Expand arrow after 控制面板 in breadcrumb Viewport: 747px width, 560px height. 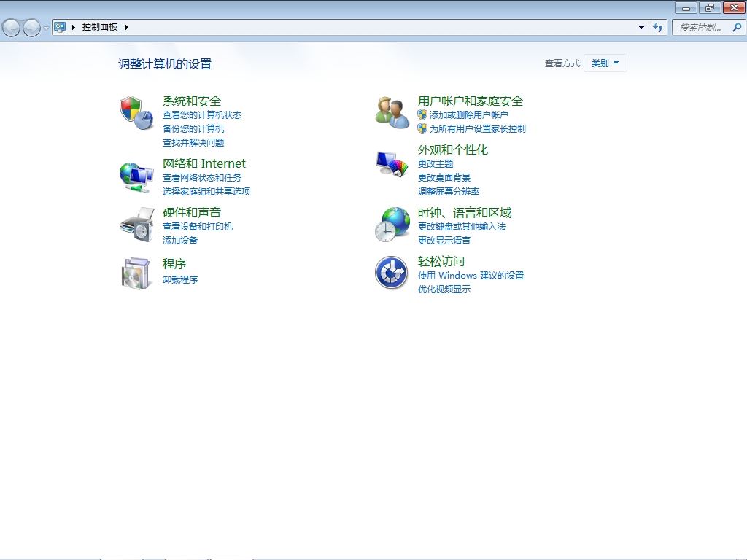127,27
